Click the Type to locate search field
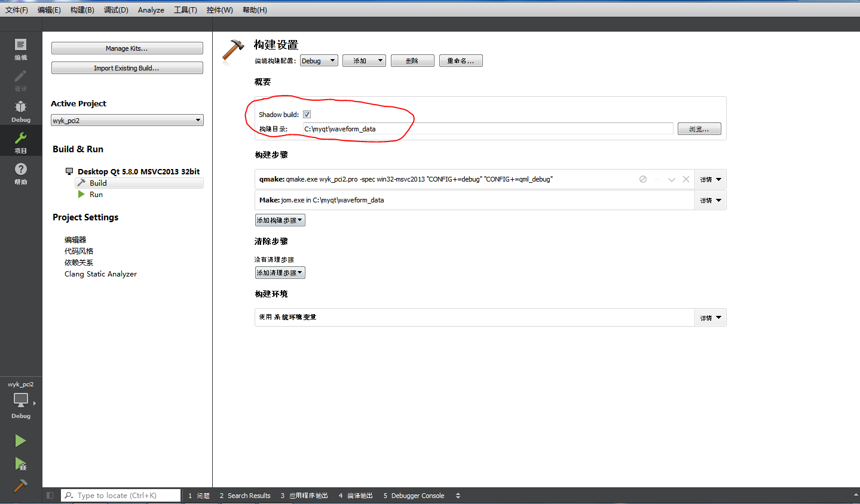Screen dimensions: 860x504 (x=120, y=495)
